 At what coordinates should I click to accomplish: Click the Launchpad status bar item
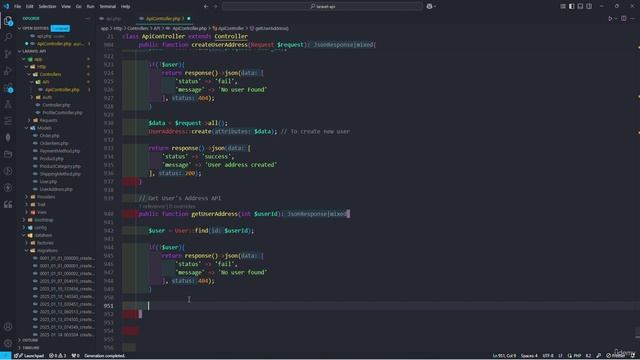(x=29, y=356)
